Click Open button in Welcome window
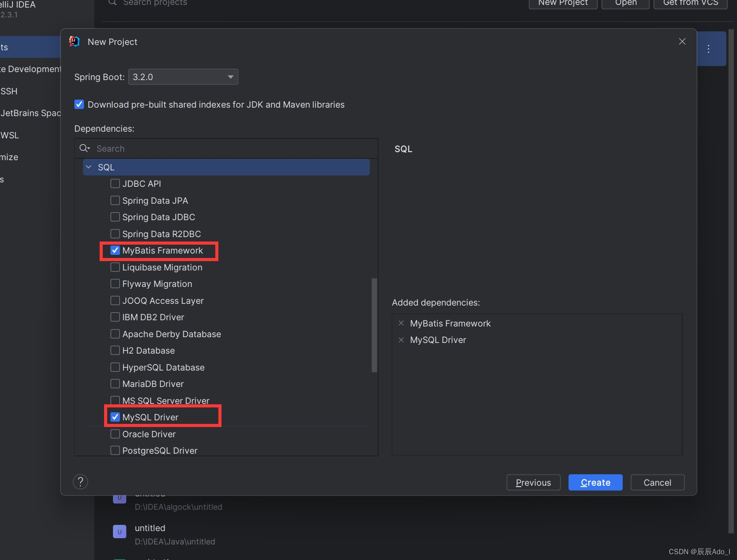 click(626, 3)
